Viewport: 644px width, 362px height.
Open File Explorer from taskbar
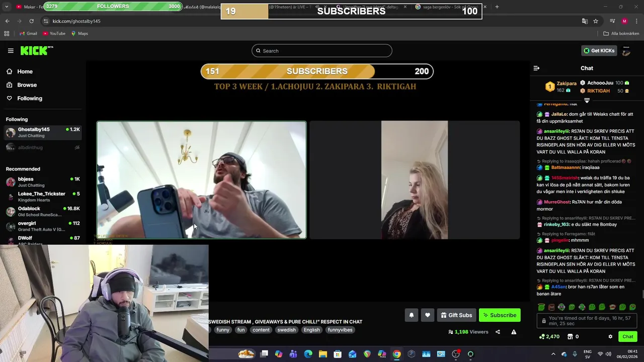[x=323, y=354]
